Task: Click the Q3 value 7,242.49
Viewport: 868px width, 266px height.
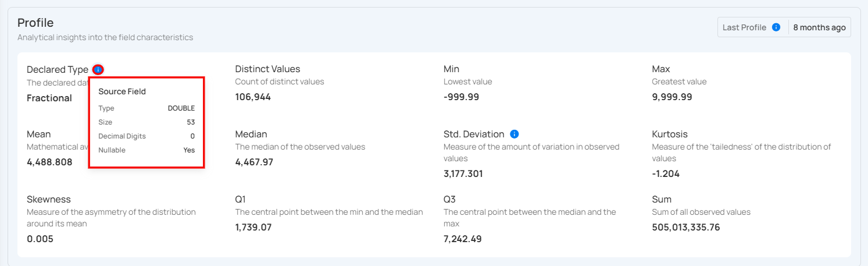Action: tap(462, 239)
